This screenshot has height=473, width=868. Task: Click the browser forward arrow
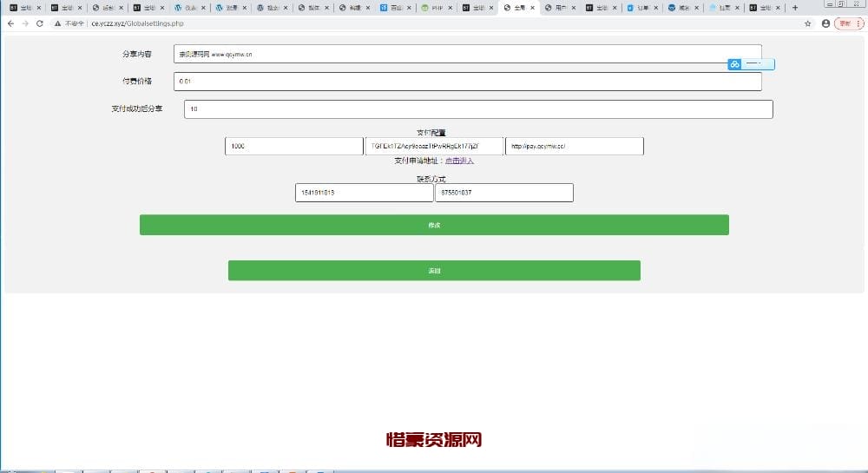click(25, 23)
